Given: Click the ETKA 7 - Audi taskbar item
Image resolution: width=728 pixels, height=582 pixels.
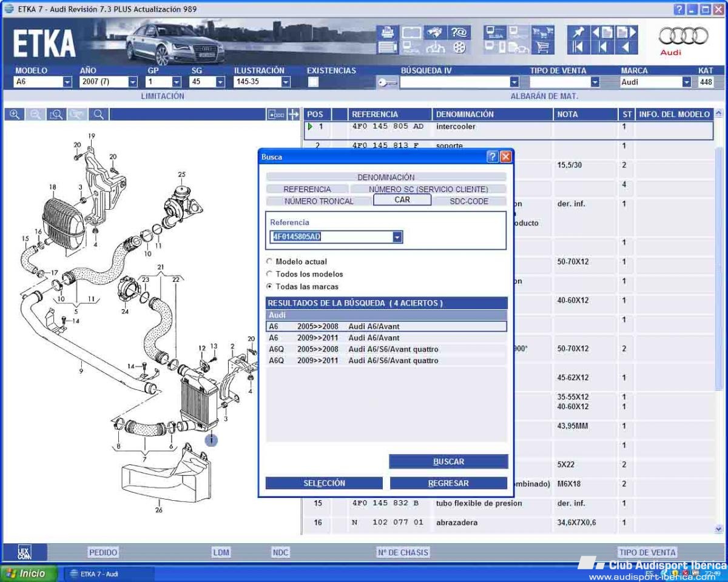Looking at the screenshot, I should coord(109,574).
